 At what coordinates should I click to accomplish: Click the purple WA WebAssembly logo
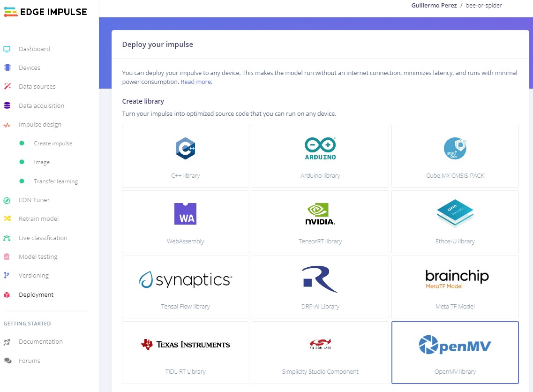(185, 214)
